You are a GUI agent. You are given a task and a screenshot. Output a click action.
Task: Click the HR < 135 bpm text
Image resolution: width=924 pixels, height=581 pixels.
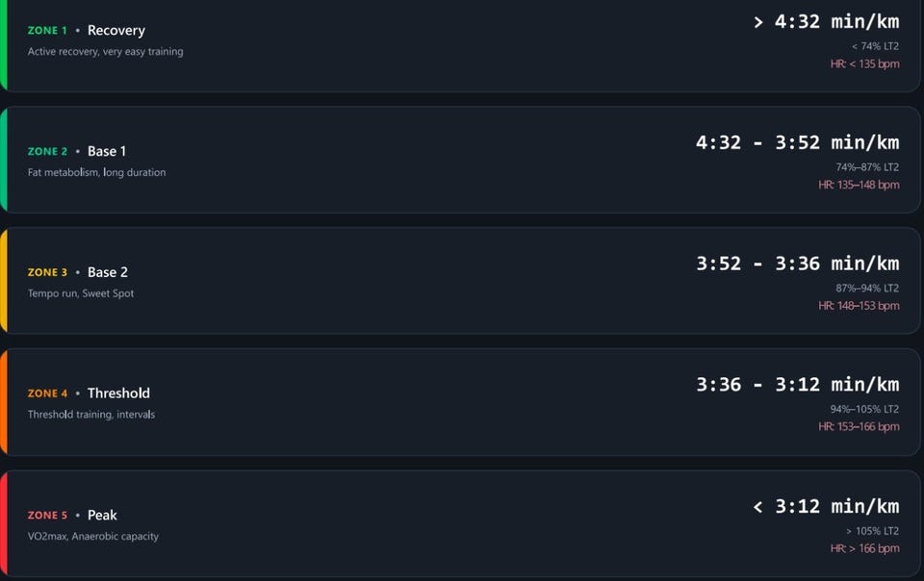(864, 63)
